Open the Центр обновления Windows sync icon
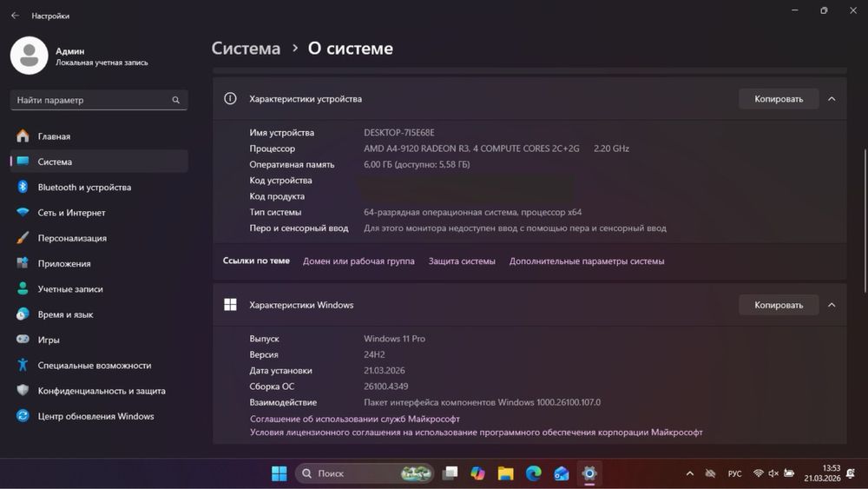 tap(23, 415)
